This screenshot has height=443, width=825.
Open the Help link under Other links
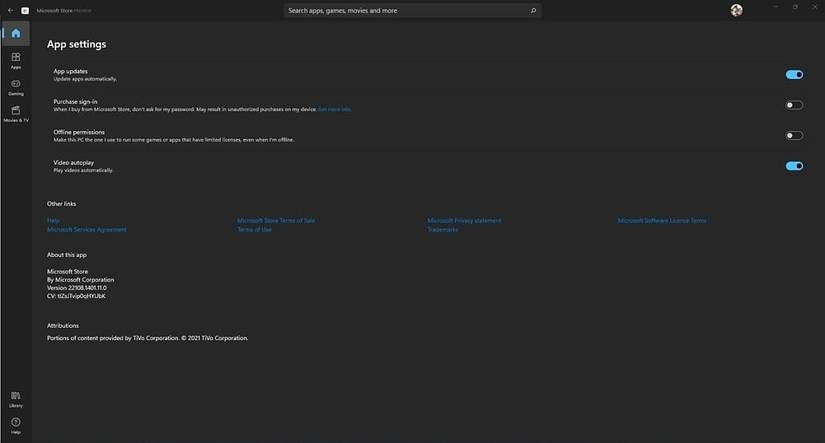[53, 220]
